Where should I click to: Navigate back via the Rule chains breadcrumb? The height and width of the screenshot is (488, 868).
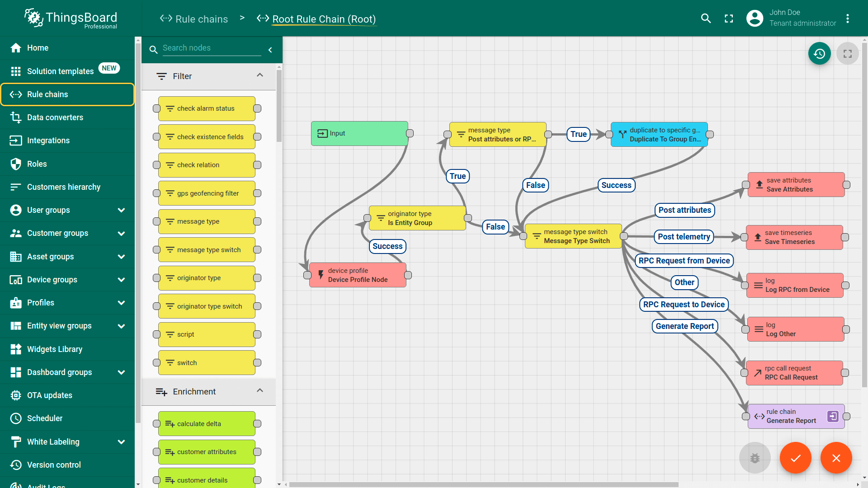point(193,19)
